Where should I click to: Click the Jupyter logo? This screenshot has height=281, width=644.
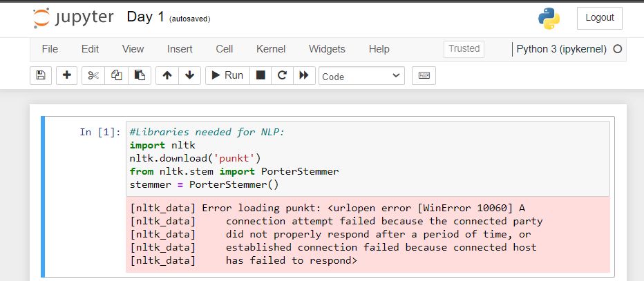click(x=73, y=18)
